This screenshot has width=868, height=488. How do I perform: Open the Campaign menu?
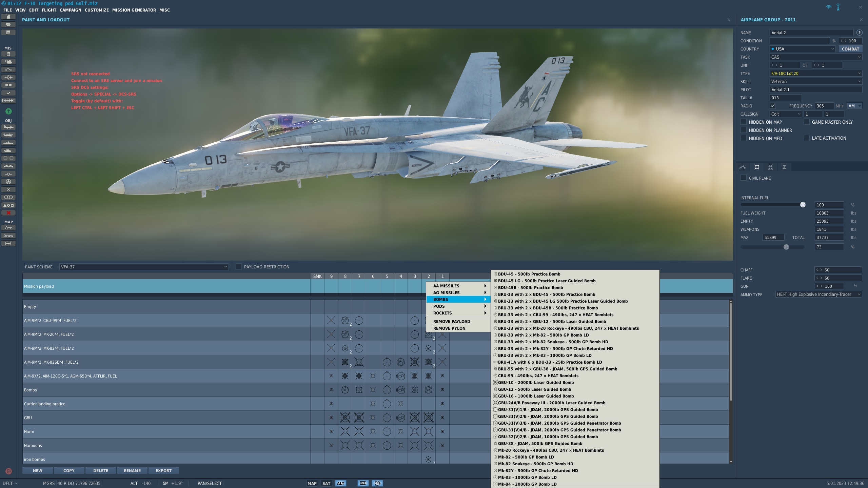(70, 10)
